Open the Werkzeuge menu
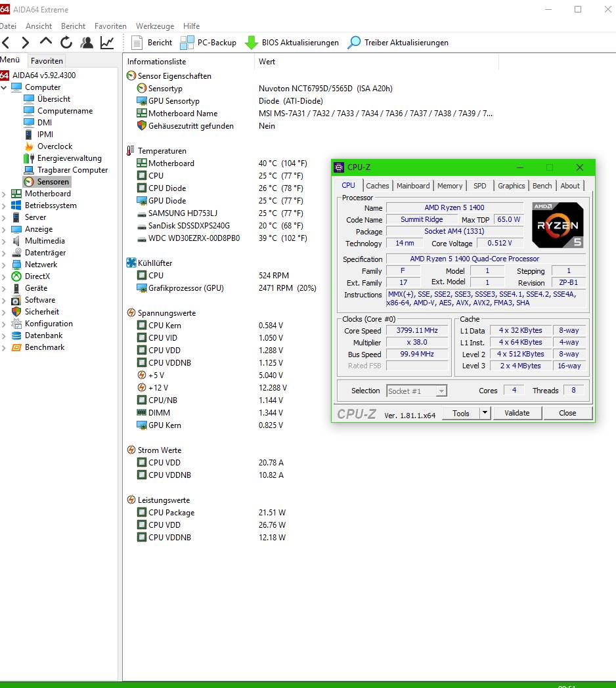This screenshot has width=616, height=688. 155,26
